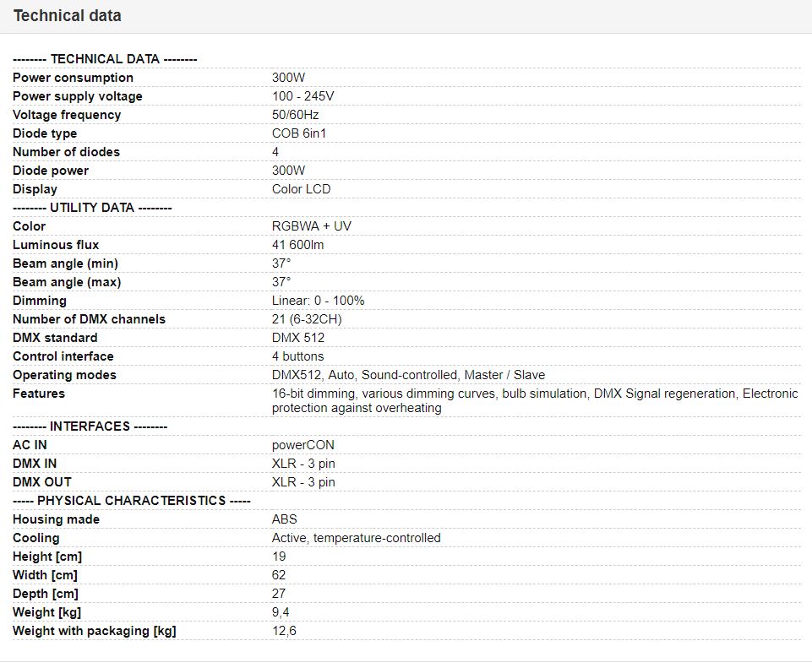Viewport: 812px width, 668px height.
Task: Click the '4 buttons' control interface value
Action: coord(297,356)
